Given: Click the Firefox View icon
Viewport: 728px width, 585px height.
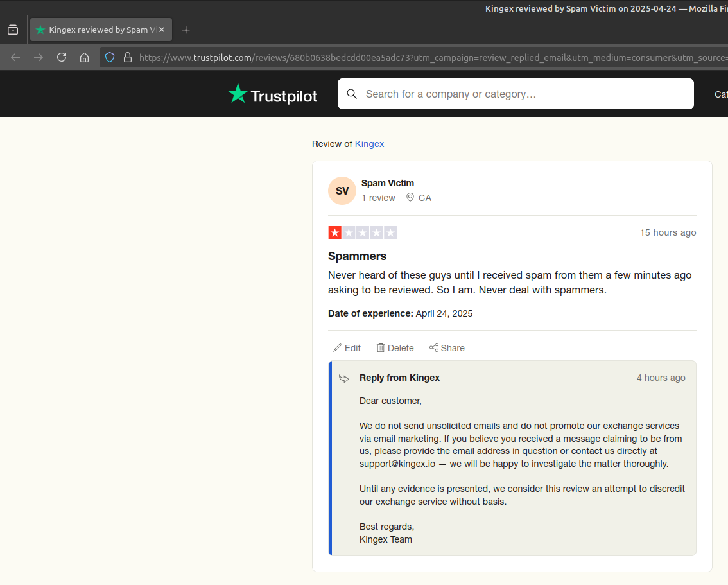Looking at the screenshot, I should (x=13, y=30).
